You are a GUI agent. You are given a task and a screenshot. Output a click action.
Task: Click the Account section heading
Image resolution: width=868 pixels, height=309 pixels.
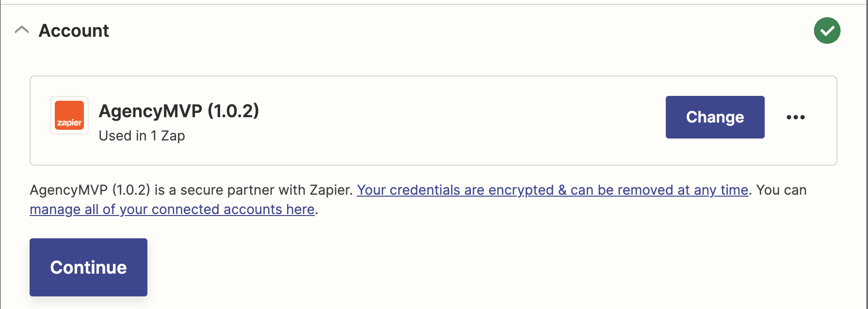pyautogui.click(x=74, y=31)
